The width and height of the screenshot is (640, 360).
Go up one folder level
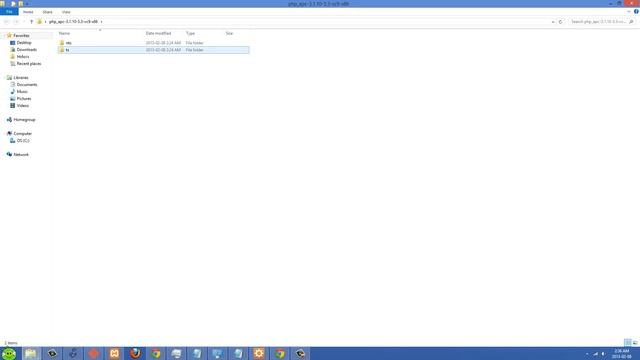pos(31,22)
